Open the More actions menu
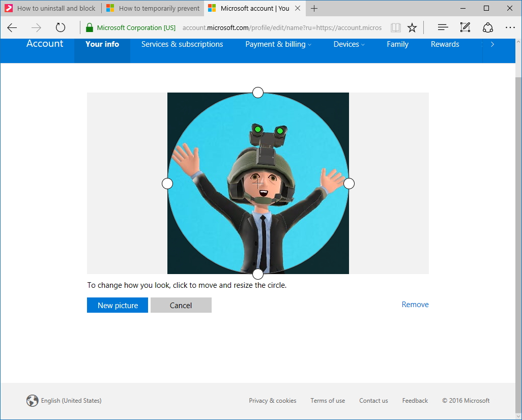The height and width of the screenshot is (420, 522). click(x=510, y=27)
